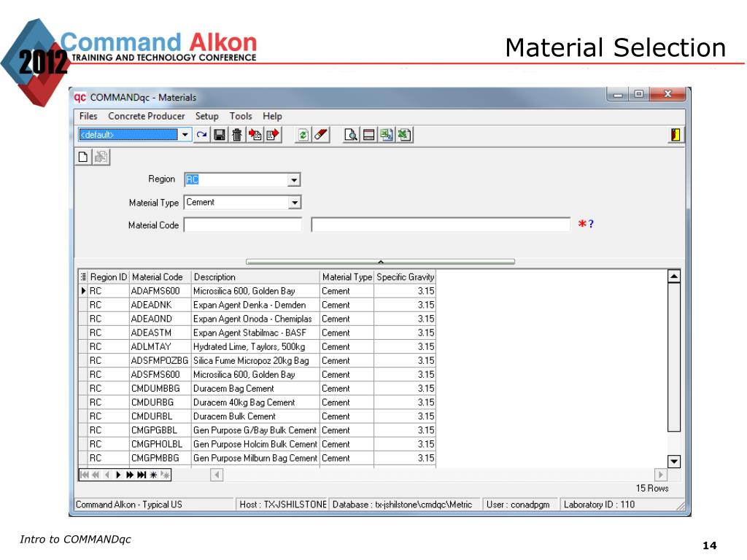Click the next page double-arrow navigator button
This screenshot has width=747, height=560.
pyautogui.click(x=130, y=475)
